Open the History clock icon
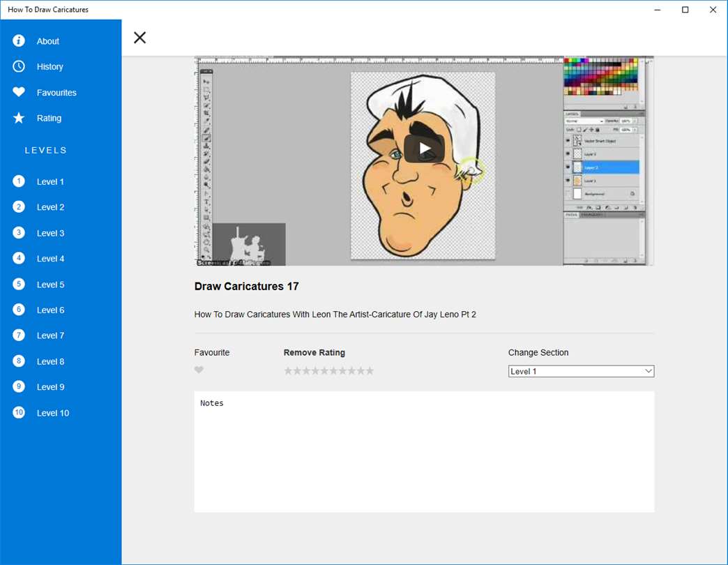Screen dimensions: 728x565 coord(19,66)
